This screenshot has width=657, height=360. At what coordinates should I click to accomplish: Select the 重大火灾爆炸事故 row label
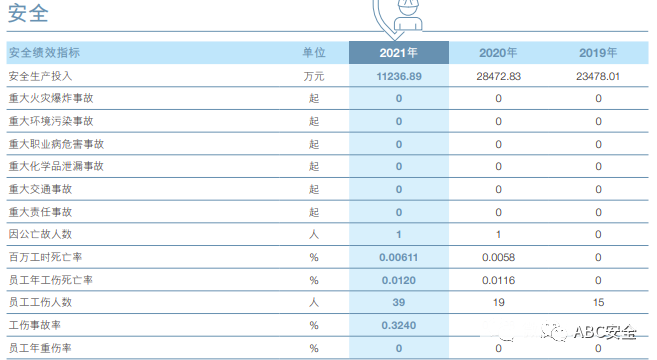click(51, 98)
